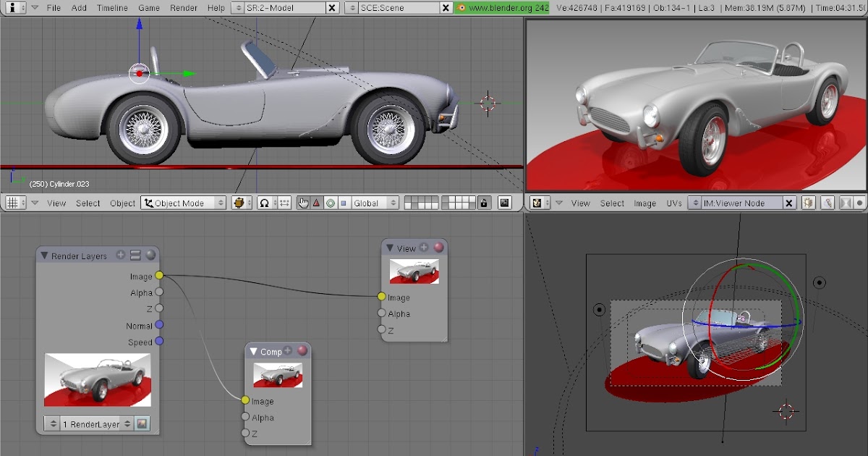Click the UV/Image editor type icon
This screenshot has width=868, height=456.
click(537, 203)
